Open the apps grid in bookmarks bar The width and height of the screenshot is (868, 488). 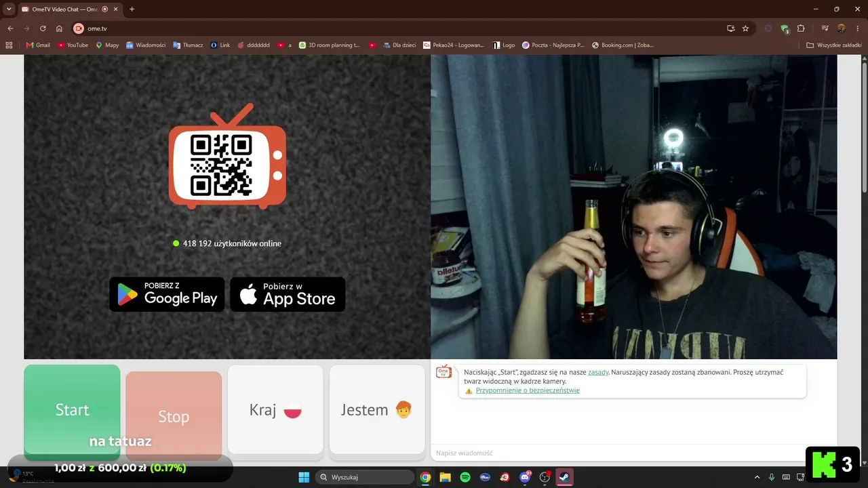click(x=9, y=45)
